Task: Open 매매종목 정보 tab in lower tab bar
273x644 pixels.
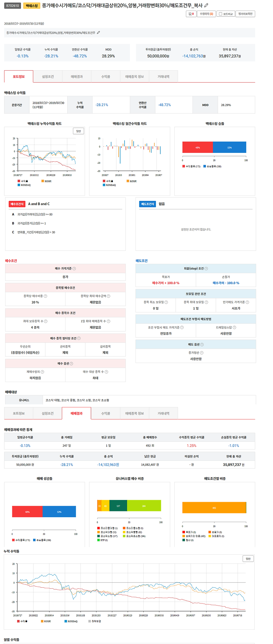Action: coord(134,413)
